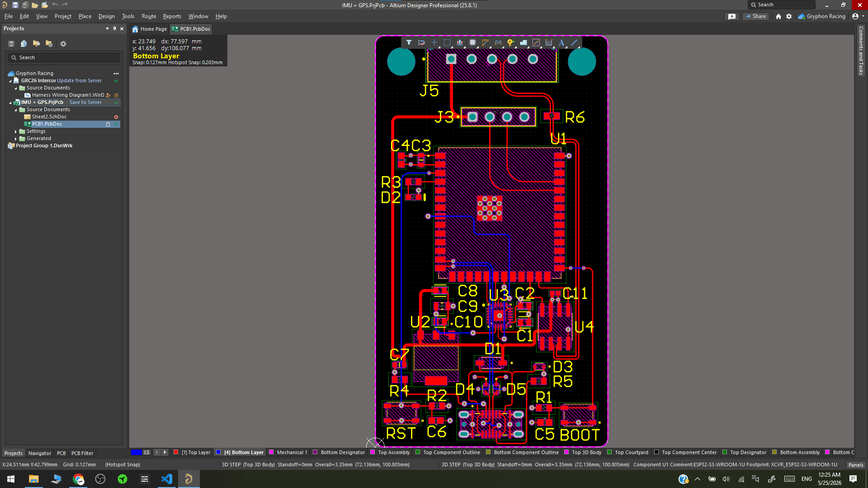The image size is (868, 488).
Task: Collapse the IMU + GPS.PrjPcb project
Action: pos(10,103)
